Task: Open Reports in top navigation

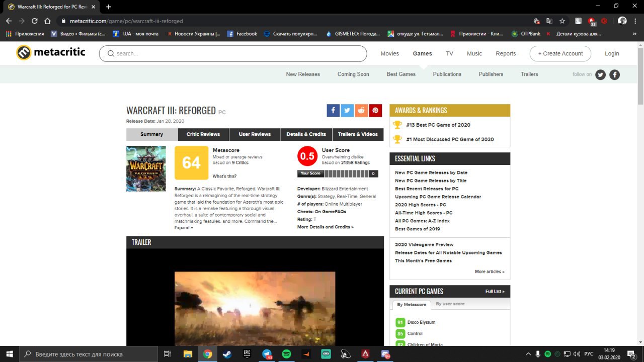Action: click(x=506, y=53)
